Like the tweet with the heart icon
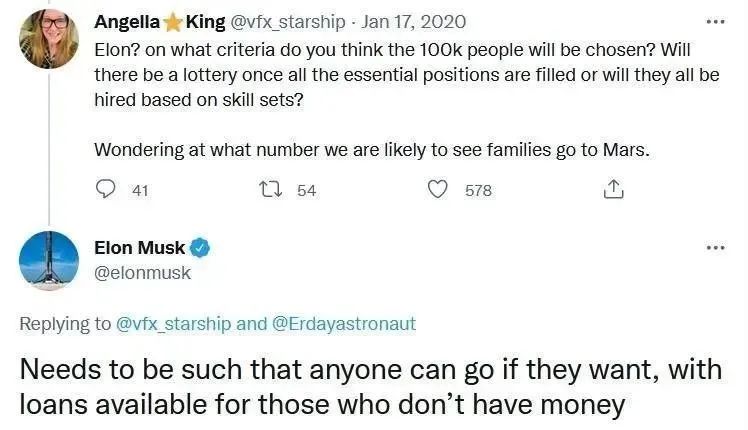The image size is (748, 430). [x=437, y=189]
